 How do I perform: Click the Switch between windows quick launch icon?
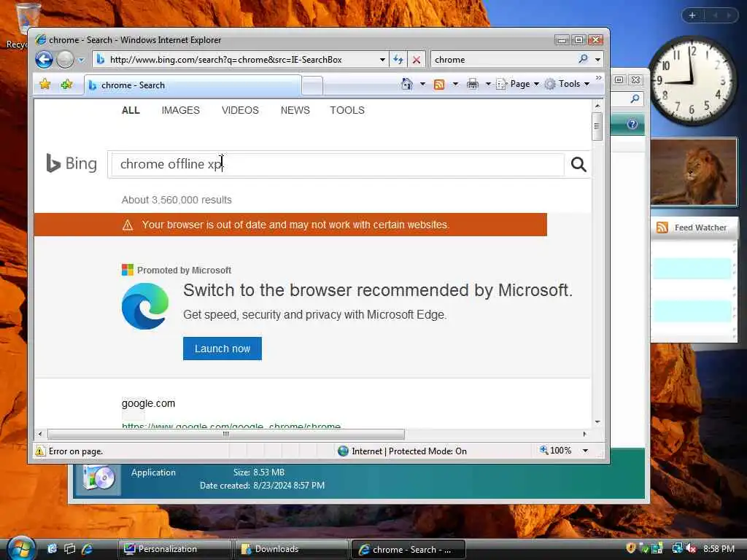(x=69, y=549)
